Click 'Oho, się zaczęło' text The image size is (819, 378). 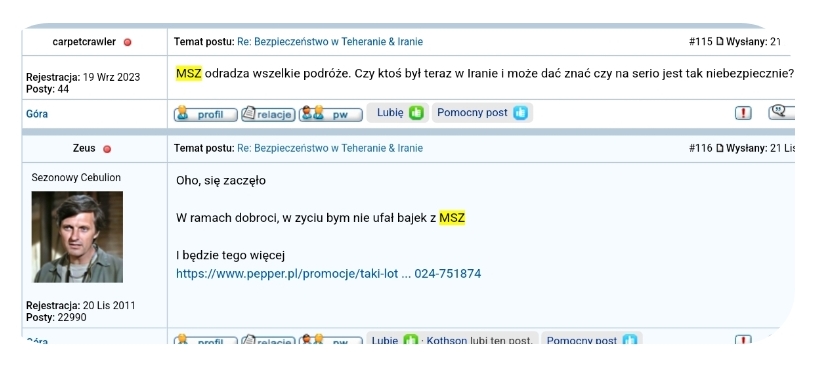(221, 181)
